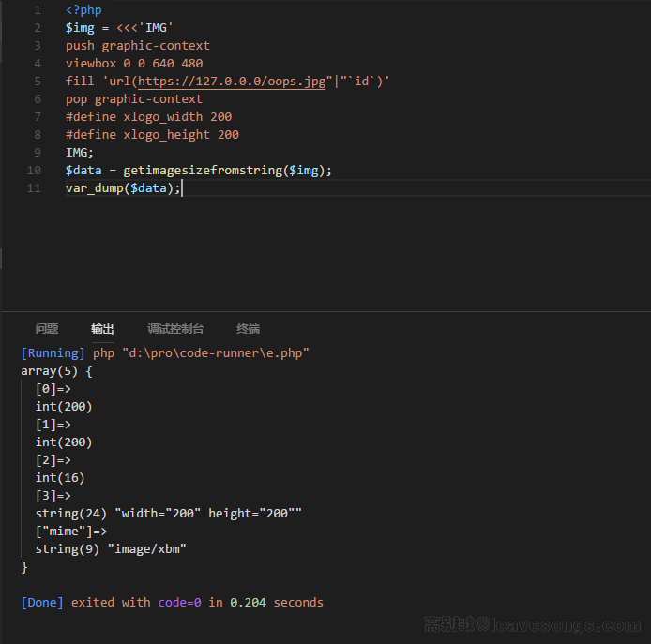Switch to the 终端 (Terminal) tab
This screenshot has height=644, width=651.
point(248,329)
